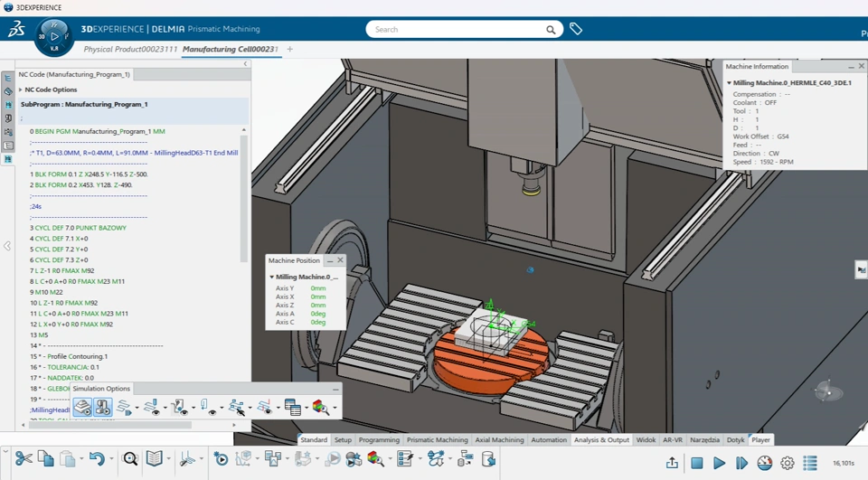The image size is (868, 480).
Task: Open the magnifier search icon in bottom toolbar
Action: pos(130,459)
